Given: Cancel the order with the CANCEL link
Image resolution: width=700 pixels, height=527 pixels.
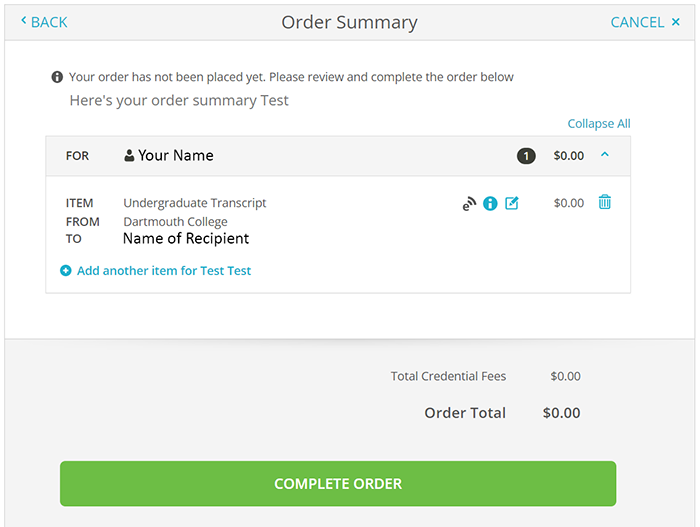Looking at the screenshot, I should tap(645, 22).
